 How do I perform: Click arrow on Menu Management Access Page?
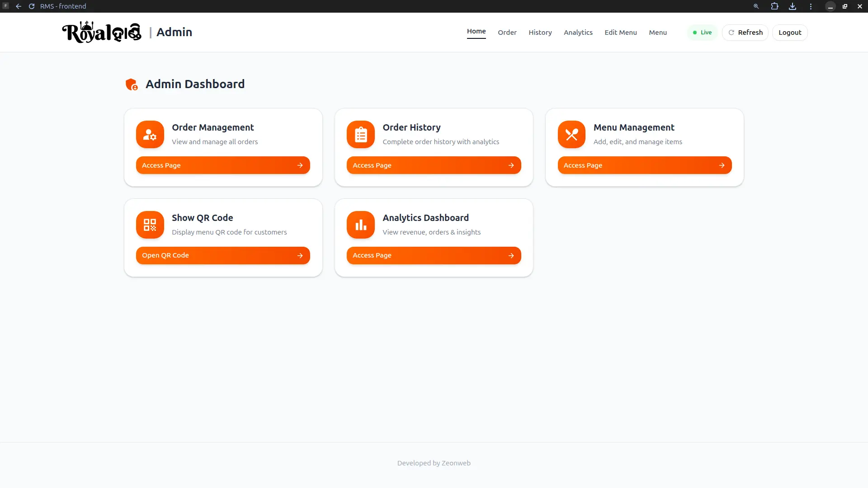[x=722, y=165]
